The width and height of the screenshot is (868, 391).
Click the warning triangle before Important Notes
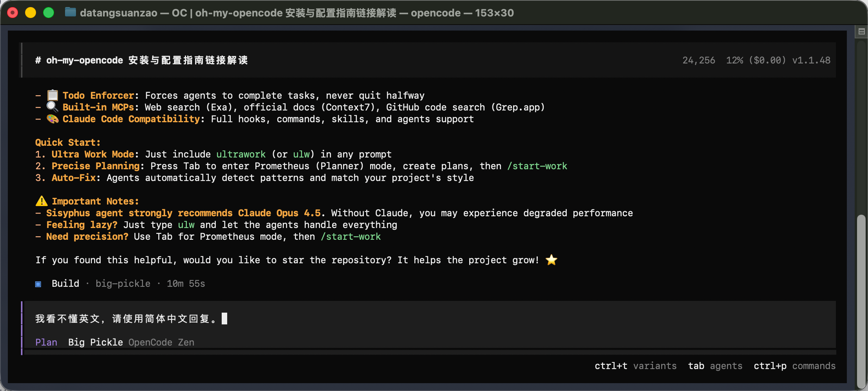[x=42, y=201]
